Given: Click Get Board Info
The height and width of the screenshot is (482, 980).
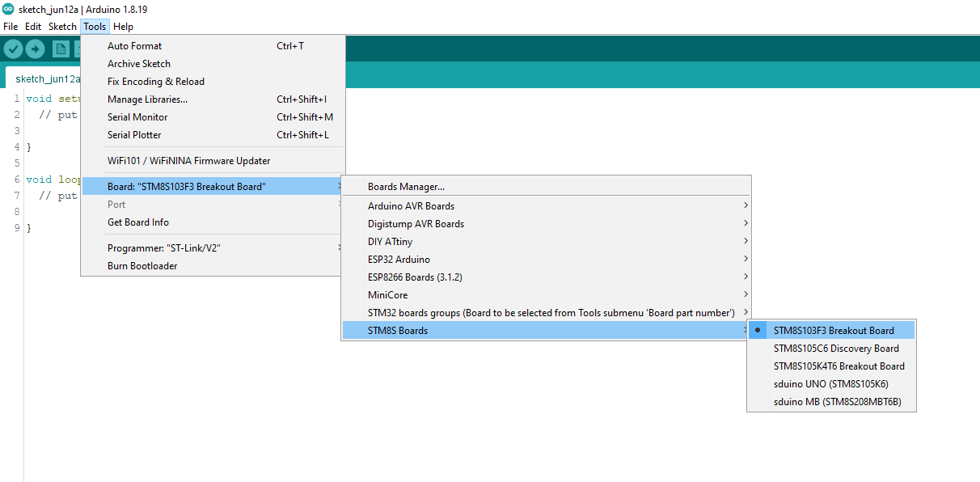Looking at the screenshot, I should [213, 222].
